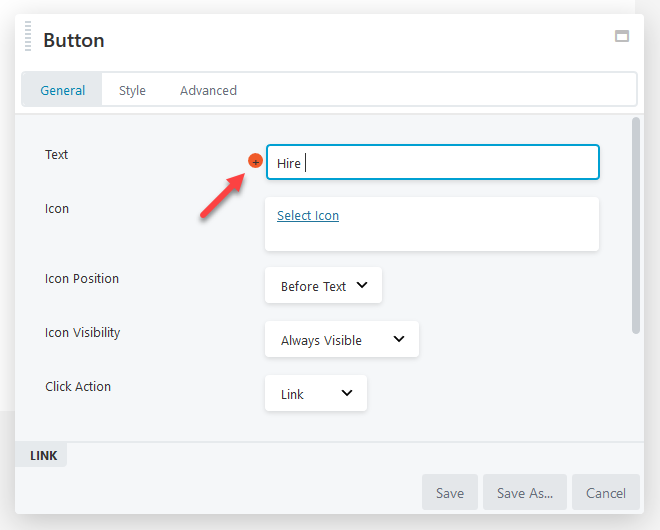The width and height of the screenshot is (660, 530).
Task: Grab the dotted drag handle beside Button
Action: coord(28,36)
